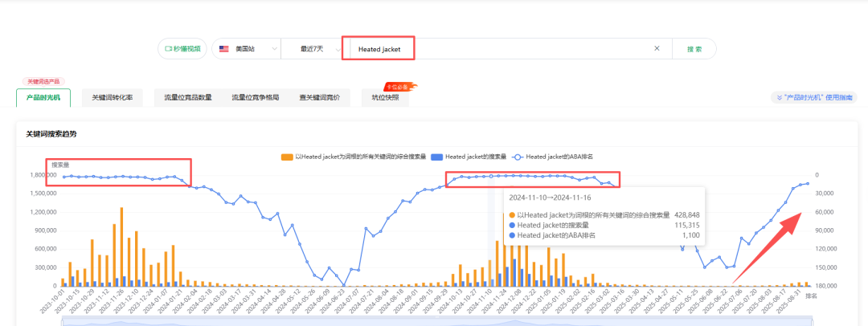Open the 秒懂视频 video tutorial button
Screen dimensions: 868x326
tap(182, 49)
